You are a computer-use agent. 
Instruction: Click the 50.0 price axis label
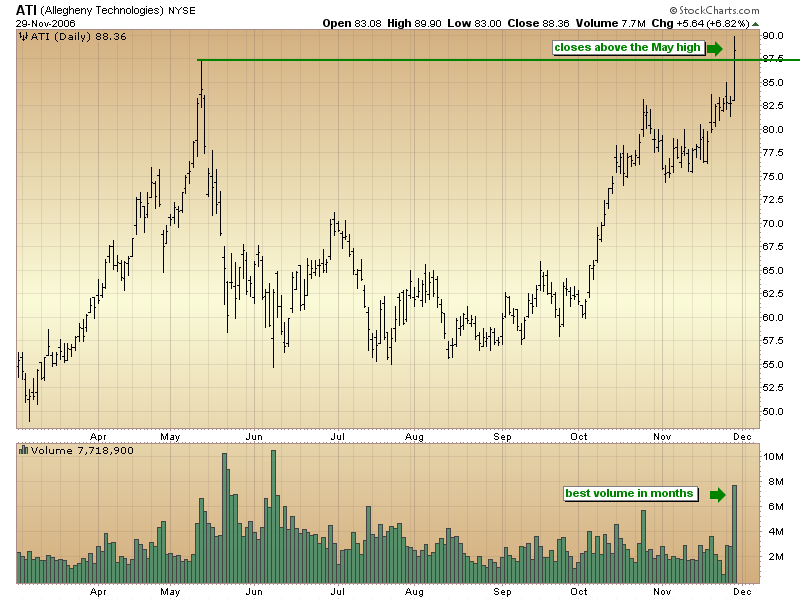pyautogui.click(x=773, y=411)
